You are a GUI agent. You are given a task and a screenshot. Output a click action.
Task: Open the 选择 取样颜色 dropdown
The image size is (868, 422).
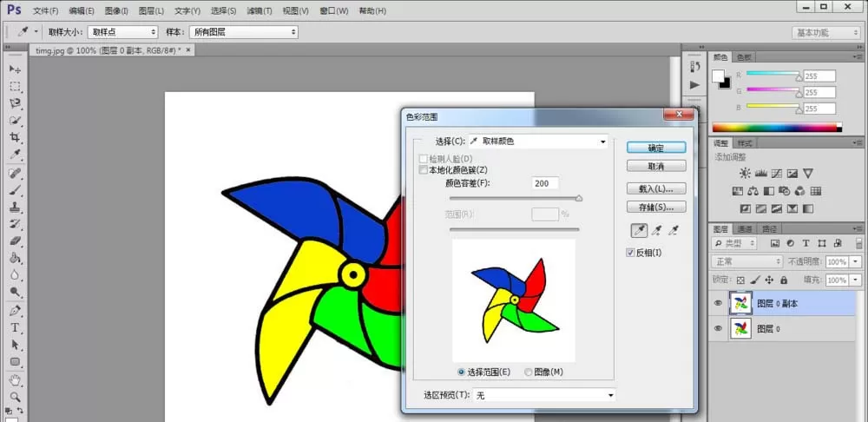point(538,142)
